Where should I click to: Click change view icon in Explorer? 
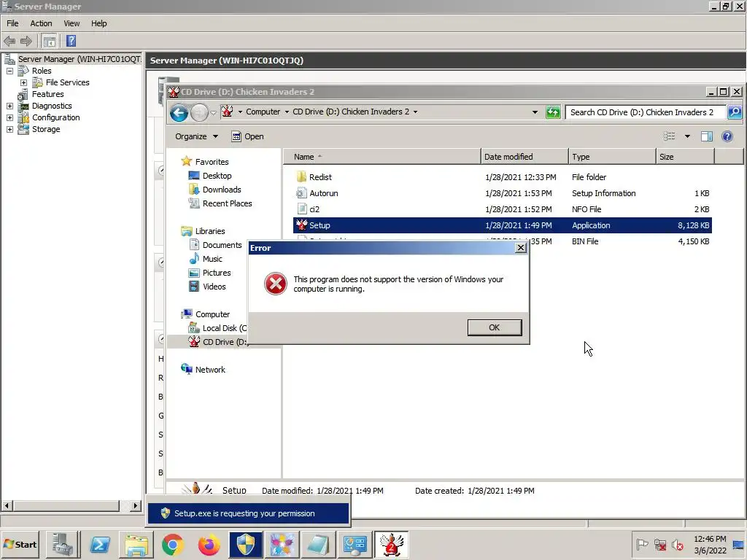(670, 136)
